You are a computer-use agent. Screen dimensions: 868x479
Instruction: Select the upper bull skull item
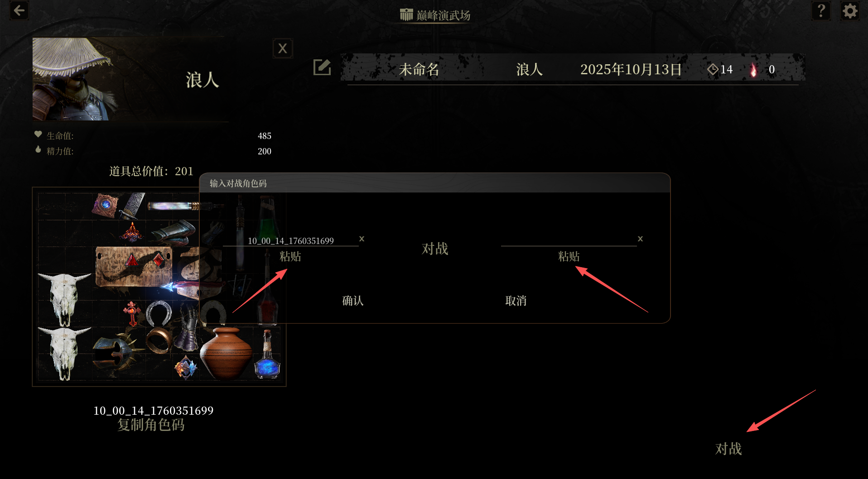[x=64, y=299]
